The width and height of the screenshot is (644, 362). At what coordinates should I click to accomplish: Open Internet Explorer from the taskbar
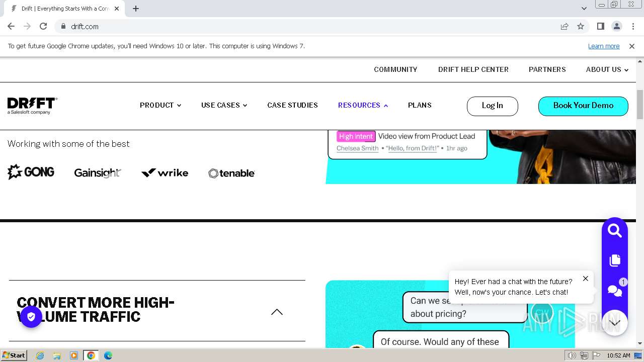[40, 355]
